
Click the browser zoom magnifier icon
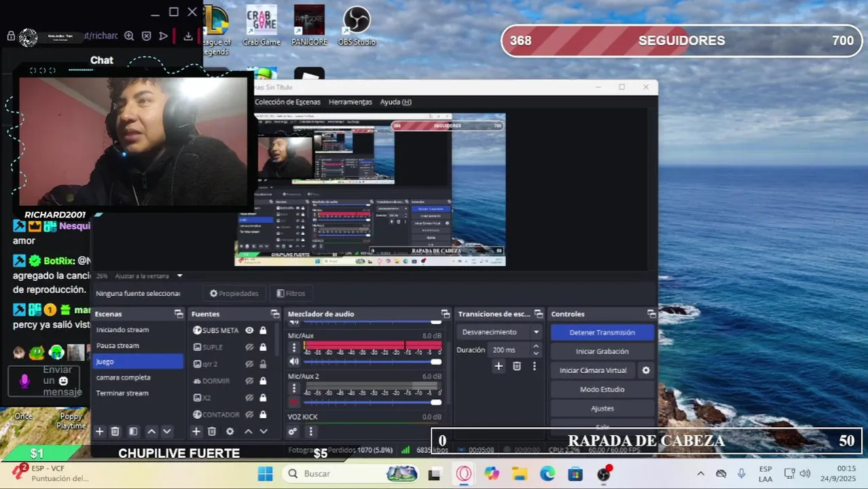[x=129, y=36]
